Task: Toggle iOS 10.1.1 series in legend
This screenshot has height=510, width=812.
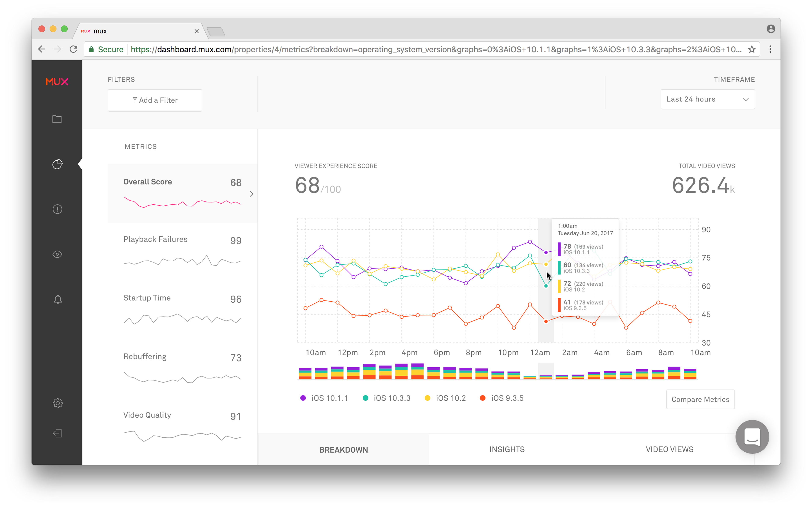Action: (324, 398)
